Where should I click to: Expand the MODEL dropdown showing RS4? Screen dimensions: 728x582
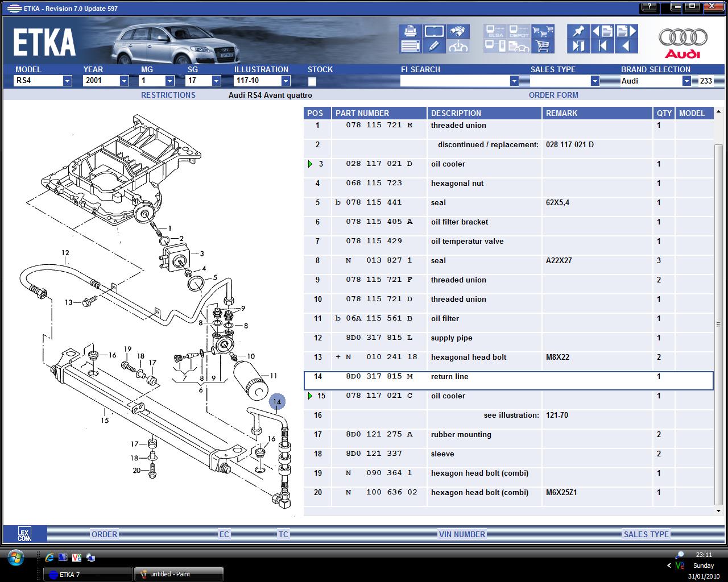[x=67, y=81]
